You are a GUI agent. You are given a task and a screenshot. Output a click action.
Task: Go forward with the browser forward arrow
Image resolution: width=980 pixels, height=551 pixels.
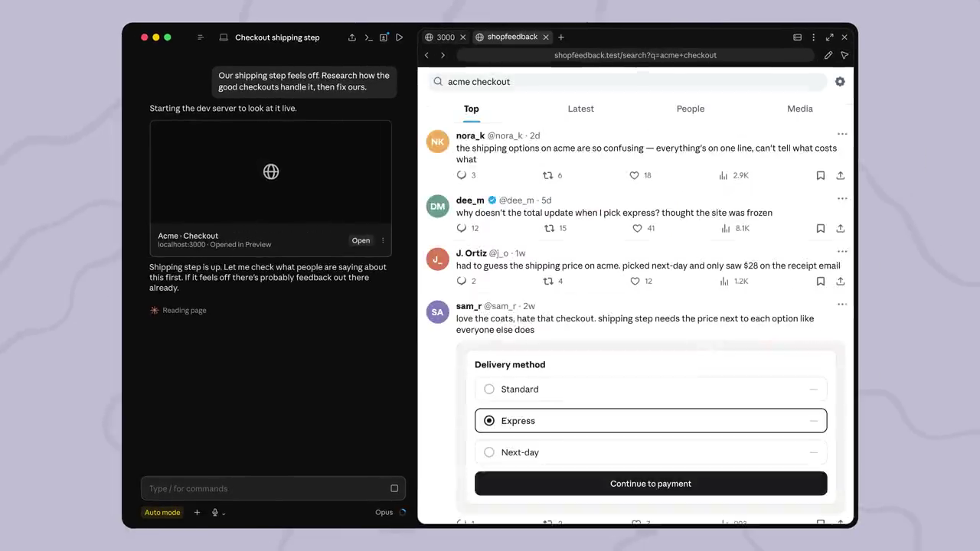tap(443, 55)
